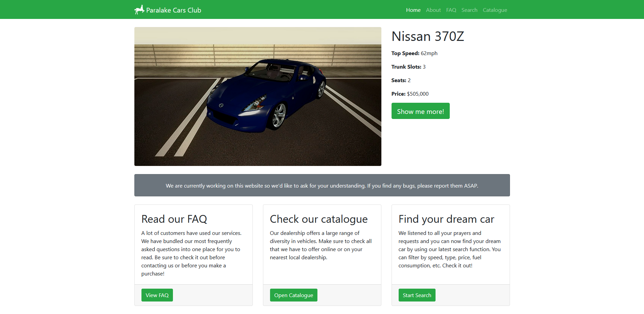Click the Top Speed 62mph line
The height and width of the screenshot is (314, 644).
(414, 53)
